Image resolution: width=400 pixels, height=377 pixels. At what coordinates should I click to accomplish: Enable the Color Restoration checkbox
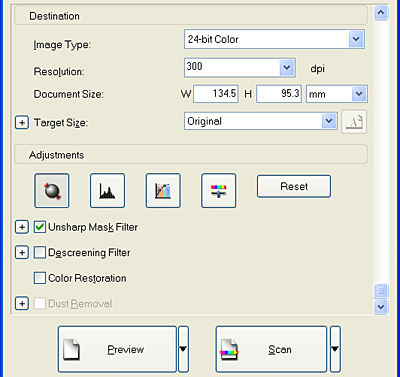[x=40, y=278]
